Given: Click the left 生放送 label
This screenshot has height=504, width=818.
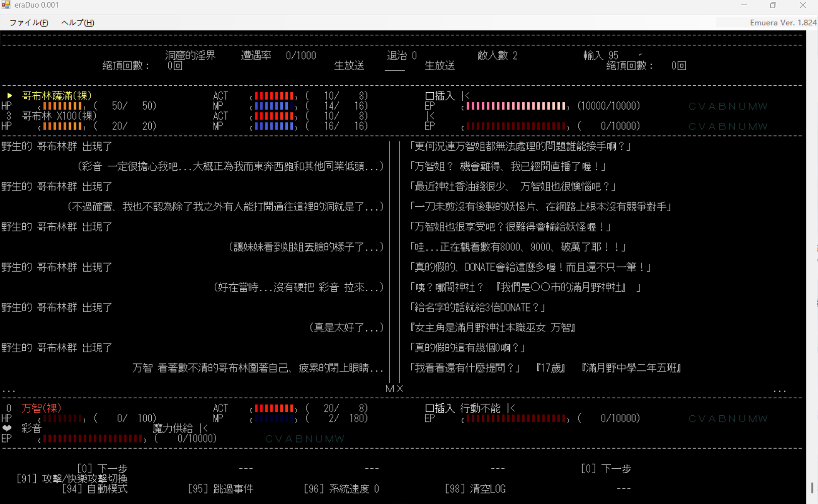Looking at the screenshot, I should tap(349, 66).
